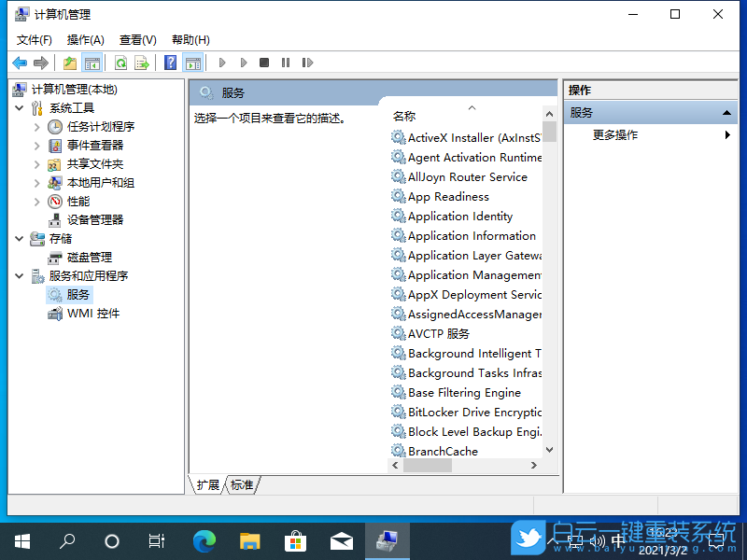This screenshot has width=747, height=560.
Task: Open the 文件(F) menu
Action: tap(35, 39)
